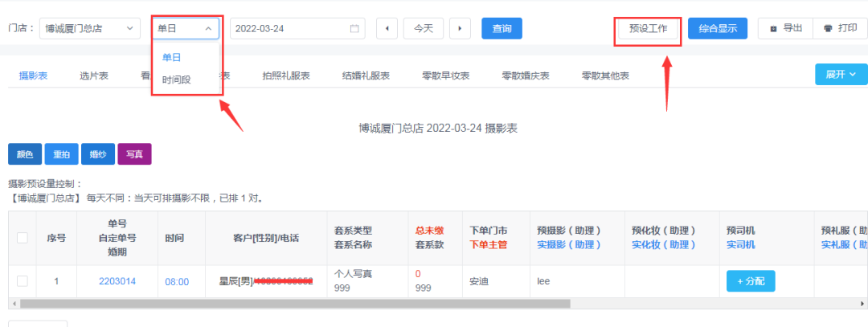Open the calendar icon in date field
Viewport: 868px width, 327px height.
354,29
